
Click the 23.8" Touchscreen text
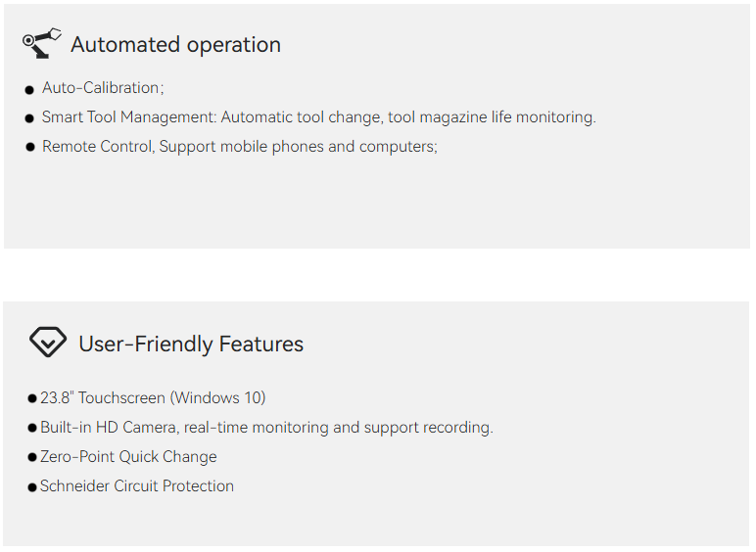click(103, 398)
